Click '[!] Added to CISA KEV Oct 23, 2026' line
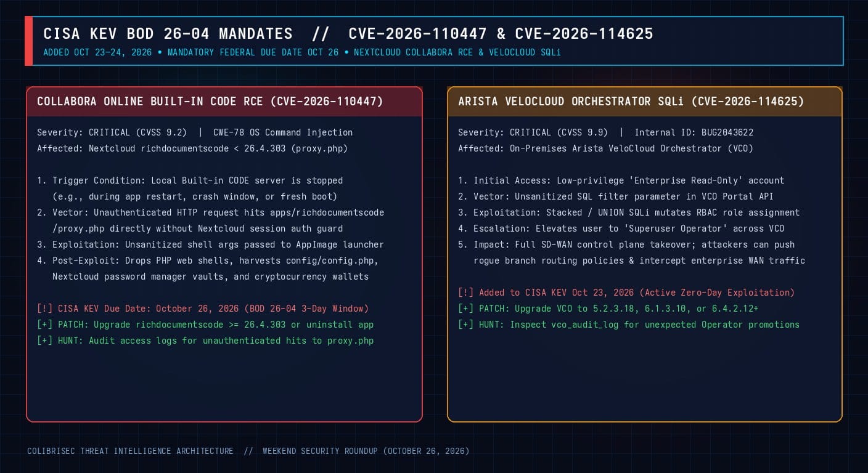This screenshot has width=868, height=473. pos(626,293)
